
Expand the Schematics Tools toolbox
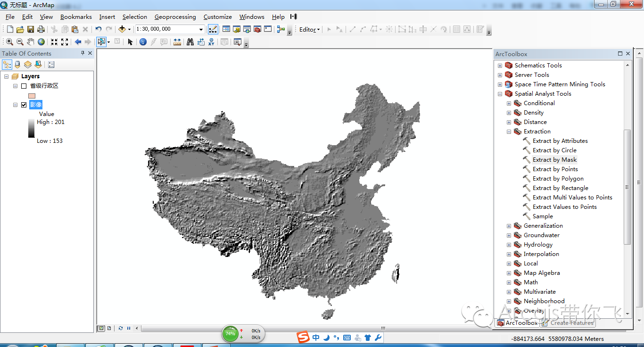pos(500,66)
